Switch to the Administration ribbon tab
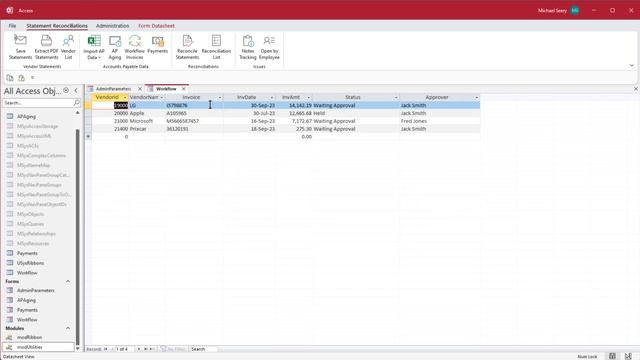The image size is (640, 360). click(113, 26)
